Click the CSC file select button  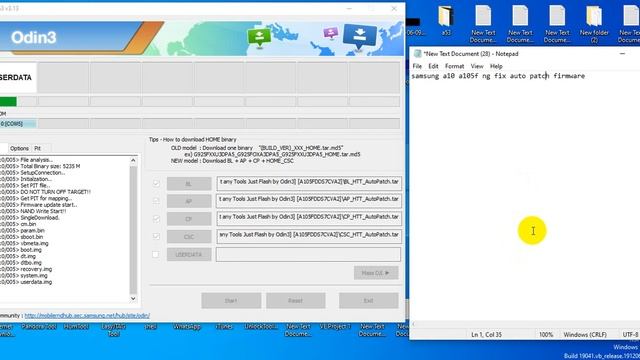[189, 237]
